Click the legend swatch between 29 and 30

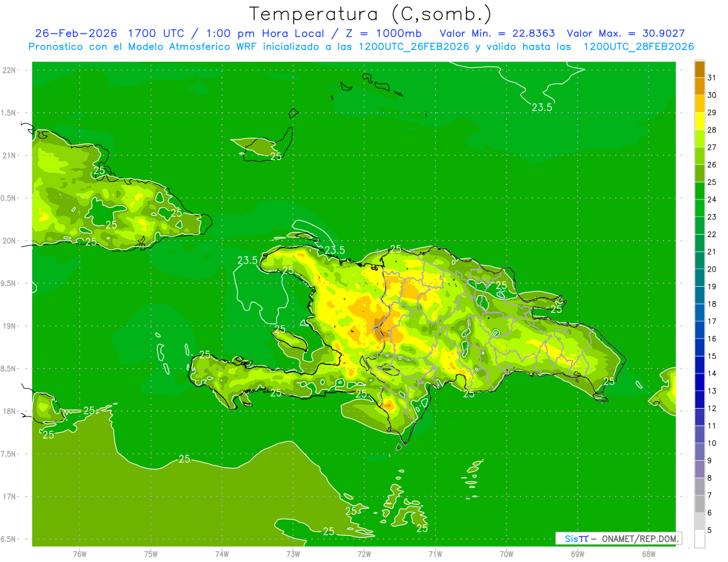click(x=699, y=104)
